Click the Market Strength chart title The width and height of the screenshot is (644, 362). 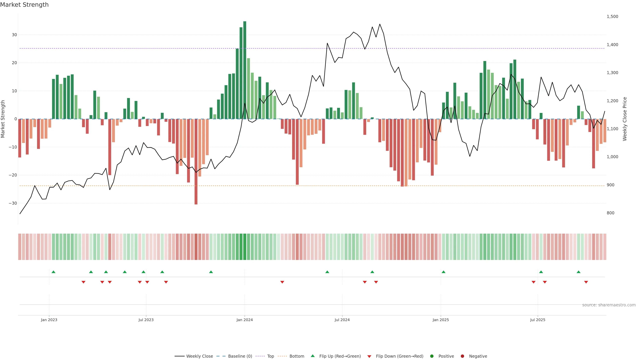(x=24, y=5)
